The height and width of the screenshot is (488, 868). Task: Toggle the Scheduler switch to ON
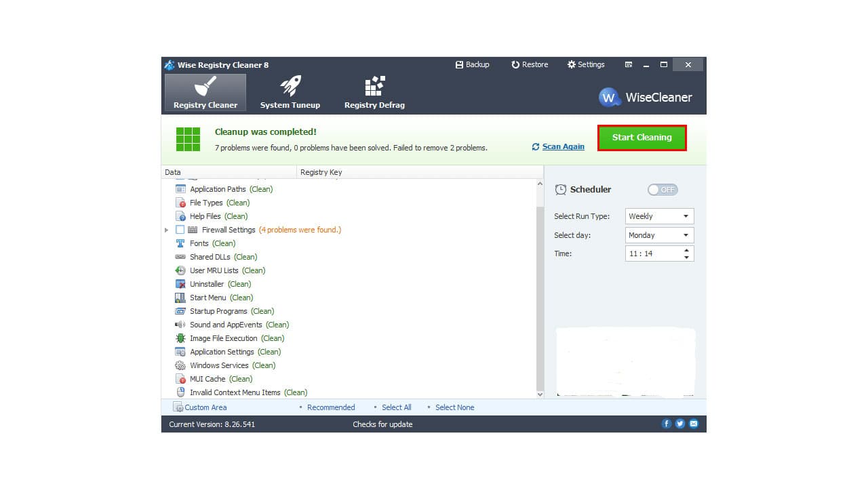pyautogui.click(x=663, y=190)
